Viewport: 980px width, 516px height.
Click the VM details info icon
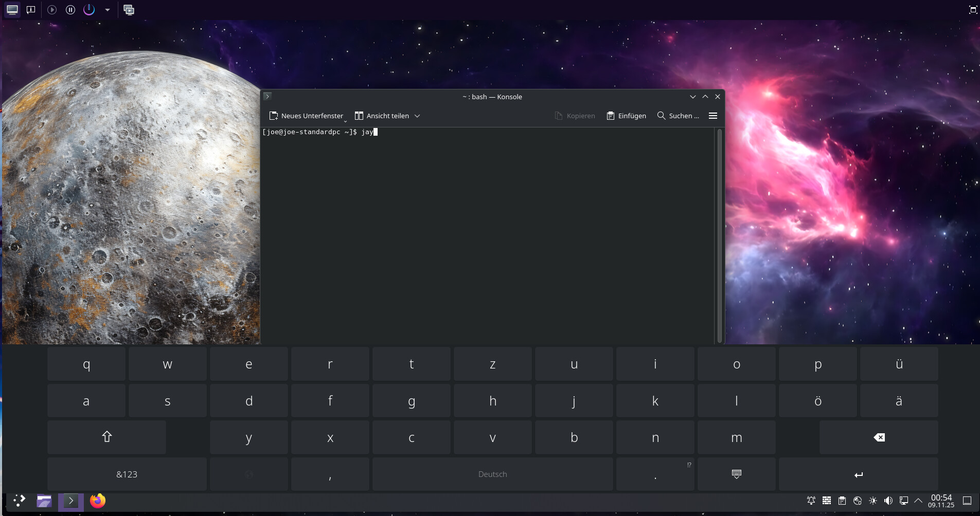coord(31,10)
